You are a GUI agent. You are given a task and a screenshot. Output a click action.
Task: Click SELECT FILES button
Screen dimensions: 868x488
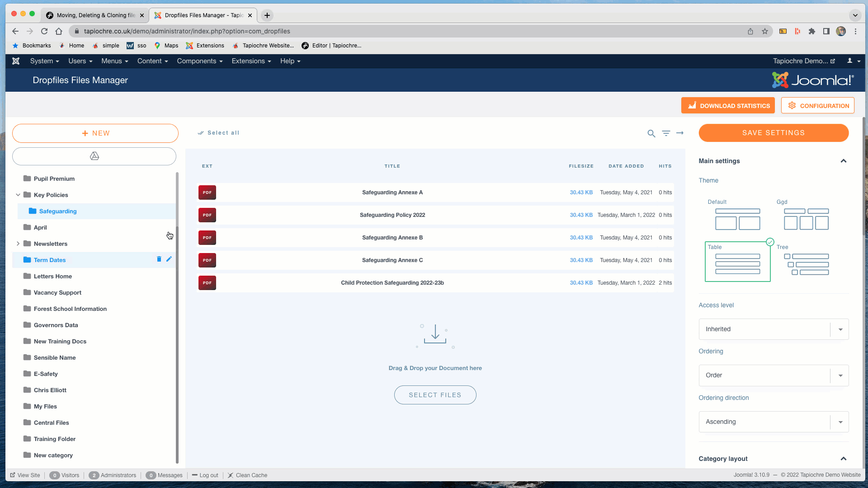(x=435, y=395)
